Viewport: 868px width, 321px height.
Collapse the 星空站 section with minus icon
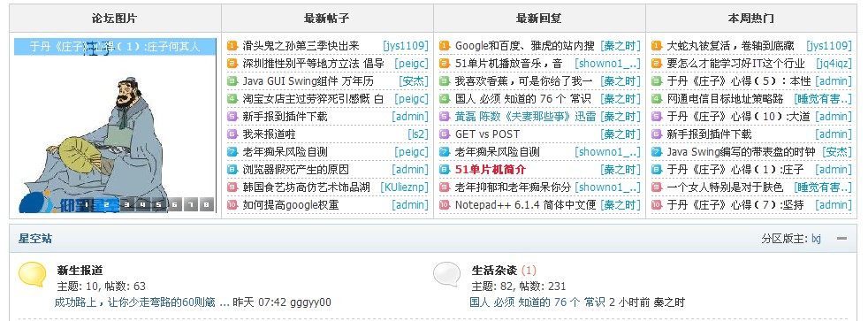pos(842,239)
